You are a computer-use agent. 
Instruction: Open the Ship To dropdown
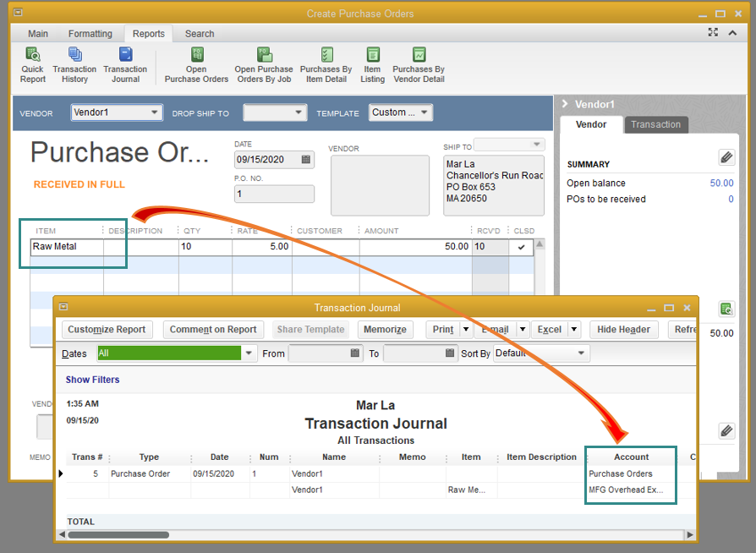click(536, 144)
